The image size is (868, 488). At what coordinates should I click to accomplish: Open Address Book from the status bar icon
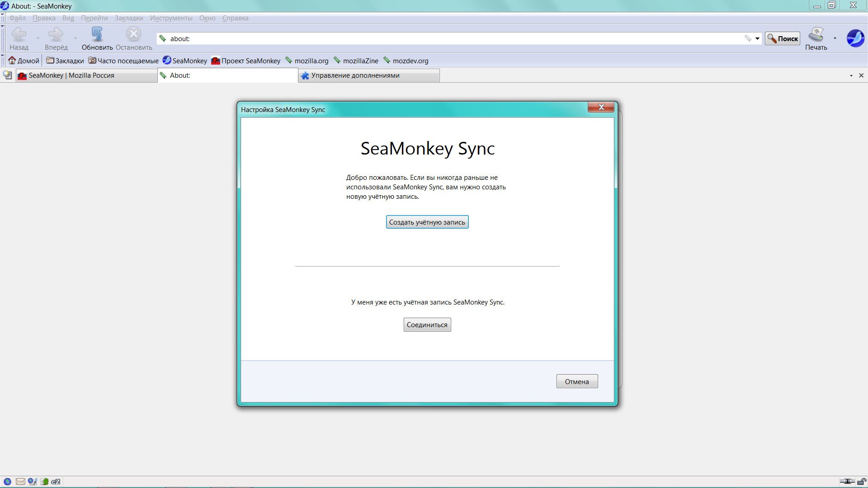click(44, 482)
